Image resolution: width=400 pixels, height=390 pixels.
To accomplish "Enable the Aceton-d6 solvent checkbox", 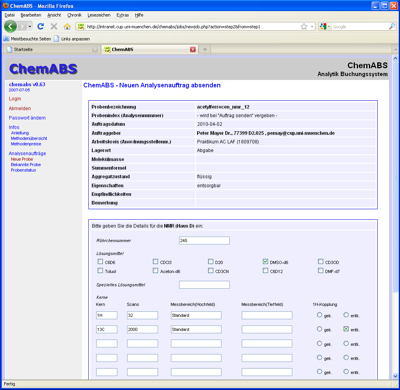I will pyautogui.click(x=155, y=271).
